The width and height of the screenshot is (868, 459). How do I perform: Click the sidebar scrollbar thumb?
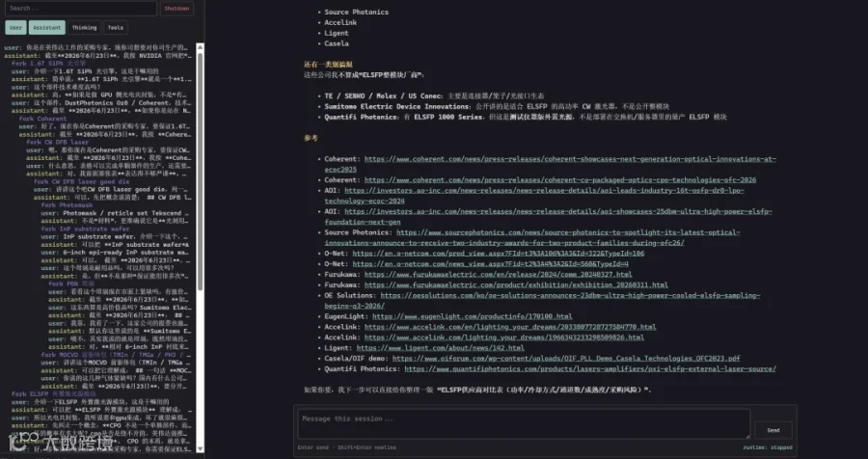(x=201, y=172)
